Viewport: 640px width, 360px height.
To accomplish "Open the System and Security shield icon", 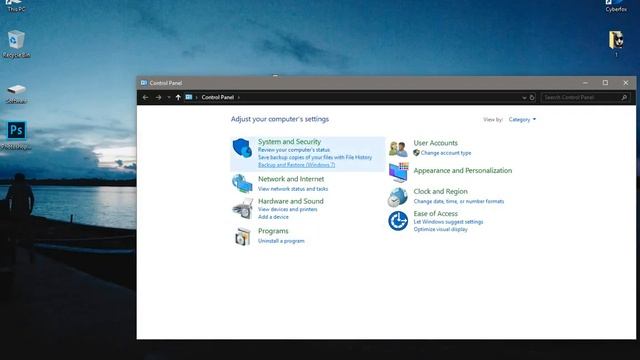I will coord(242,148).
